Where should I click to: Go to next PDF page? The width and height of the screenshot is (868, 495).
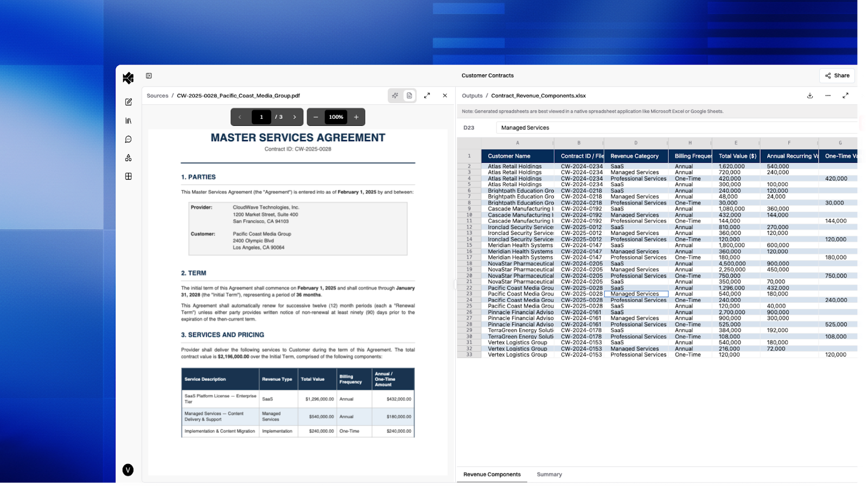pyautogui.click(x=295, y=117)
